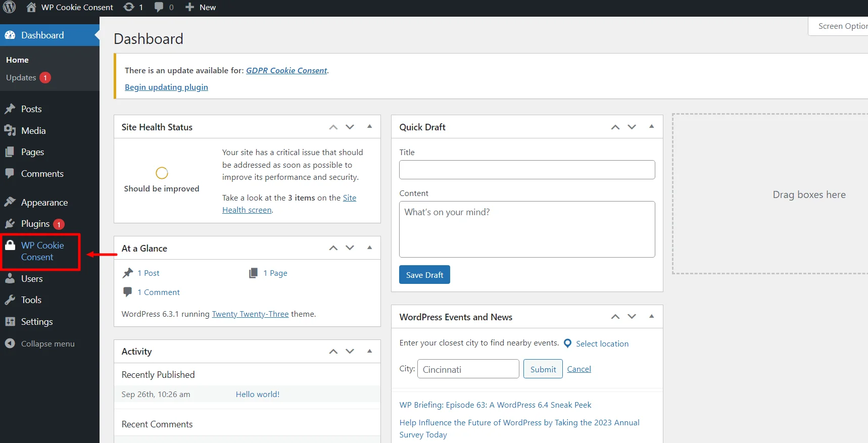Move Quick Draft box down
Viewport: 868px width, 443px height.
tap(632, 127)
